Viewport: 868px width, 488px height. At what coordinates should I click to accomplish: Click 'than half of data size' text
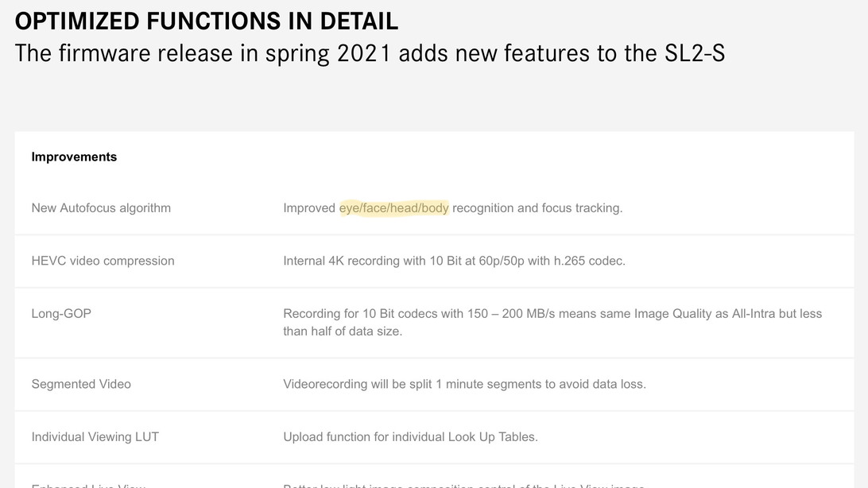[x=343, y=331]
